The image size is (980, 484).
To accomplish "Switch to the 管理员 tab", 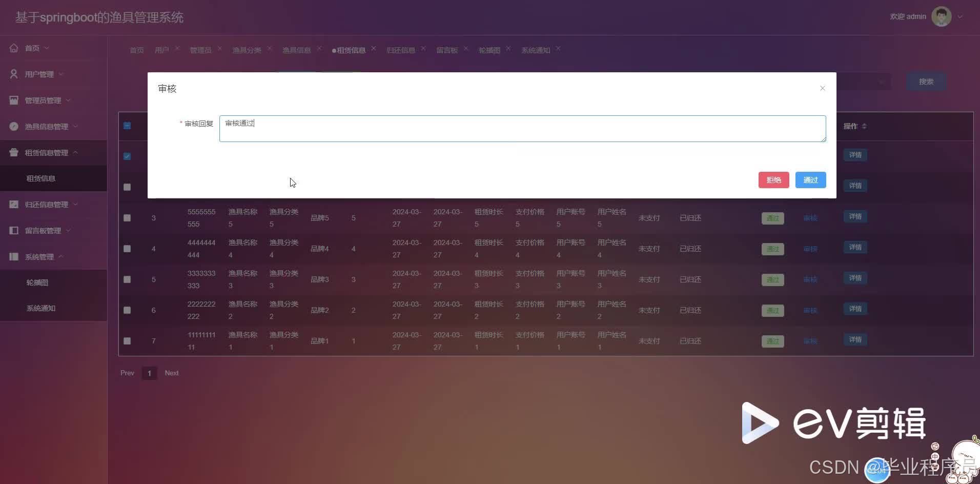I will pos(200,50).
